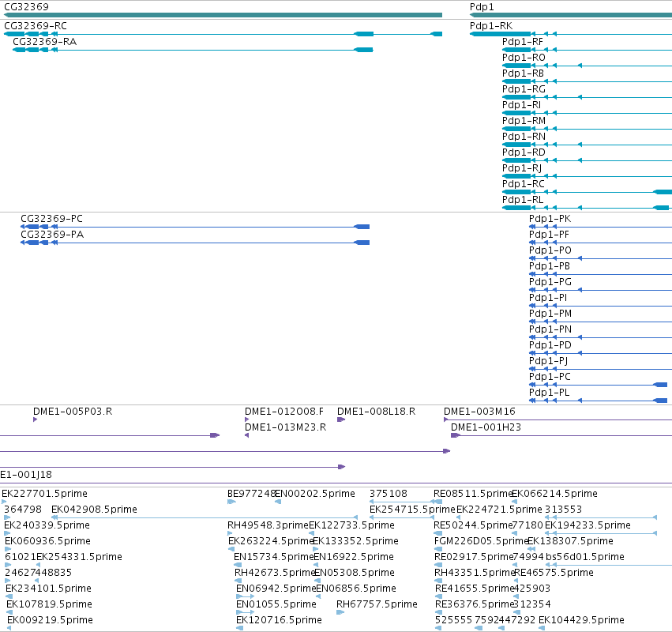Select the EK066214.5prime EST label
This screenshot has width=672, height=632.
click(x=554, y=494)
